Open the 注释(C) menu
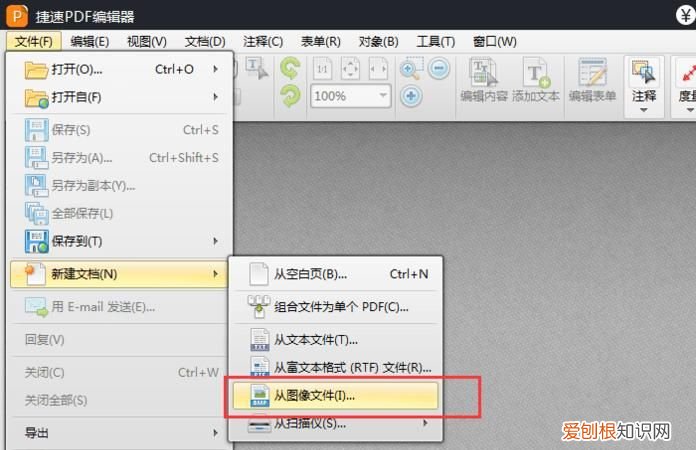Image resolution: width=696 pixels, height=450 pixels. point(263,41)
